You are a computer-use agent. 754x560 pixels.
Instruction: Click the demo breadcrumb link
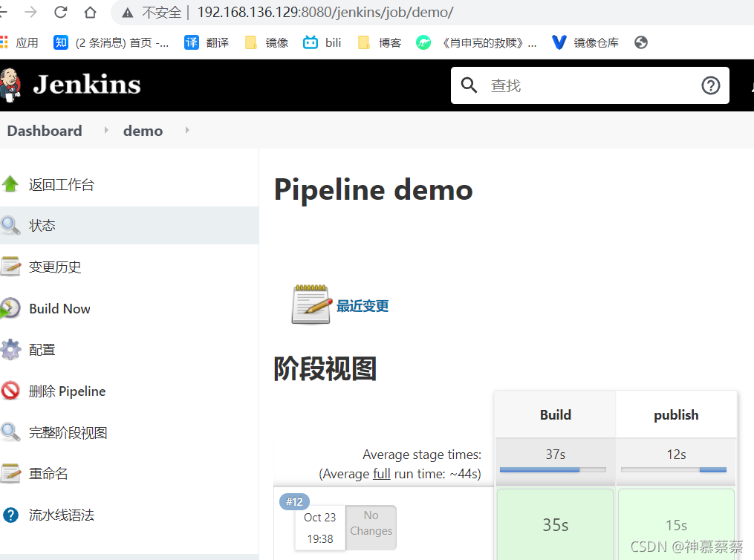[x=143, y=131]
